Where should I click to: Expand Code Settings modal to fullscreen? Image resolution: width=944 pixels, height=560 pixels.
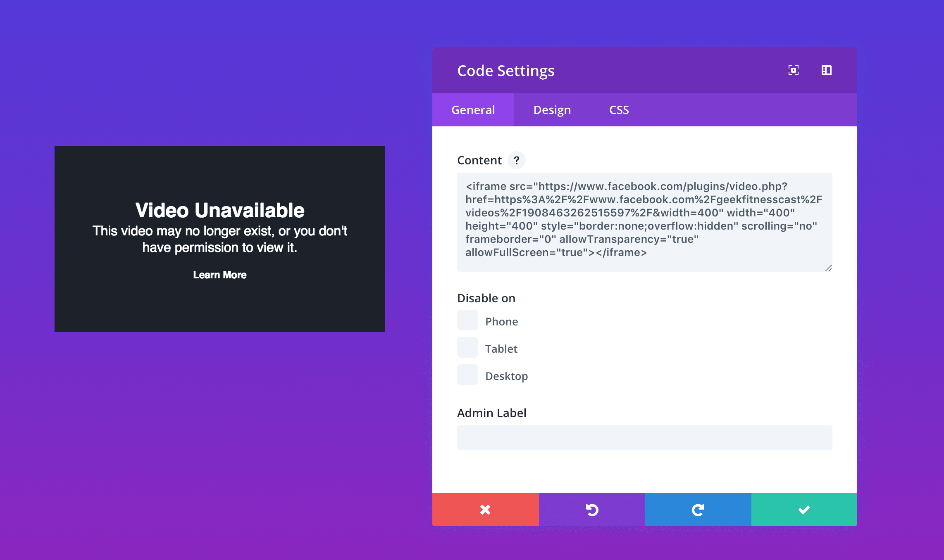point(793,70)
